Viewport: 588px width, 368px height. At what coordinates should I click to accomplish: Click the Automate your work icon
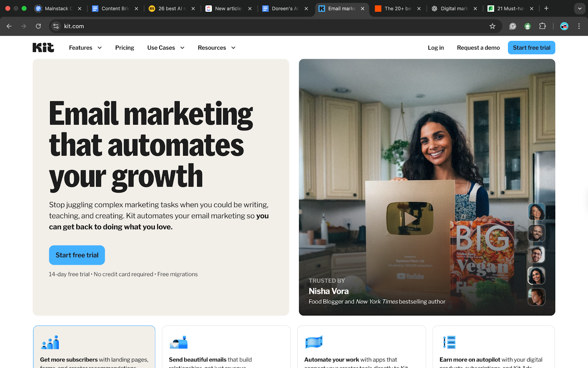[314, 342]
